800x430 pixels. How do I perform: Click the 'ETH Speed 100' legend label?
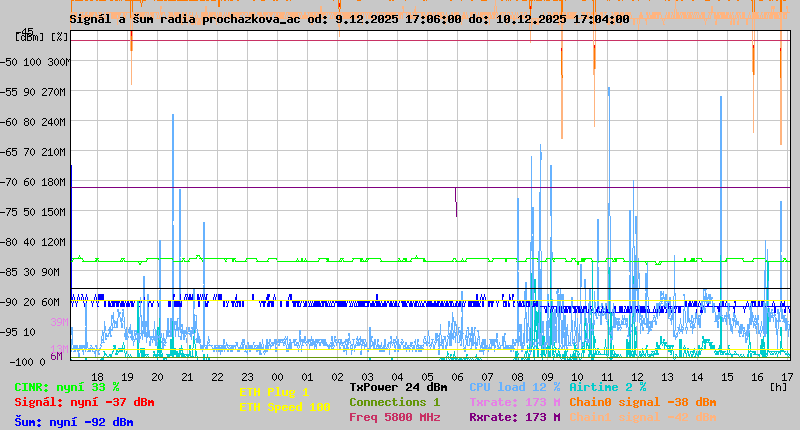pos(285,407)
